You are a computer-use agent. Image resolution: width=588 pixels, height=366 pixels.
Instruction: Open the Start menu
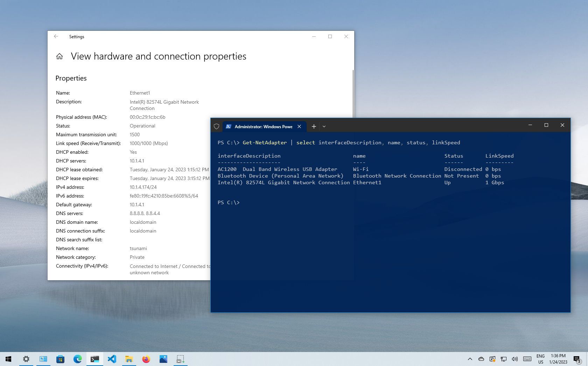(8, 359)
